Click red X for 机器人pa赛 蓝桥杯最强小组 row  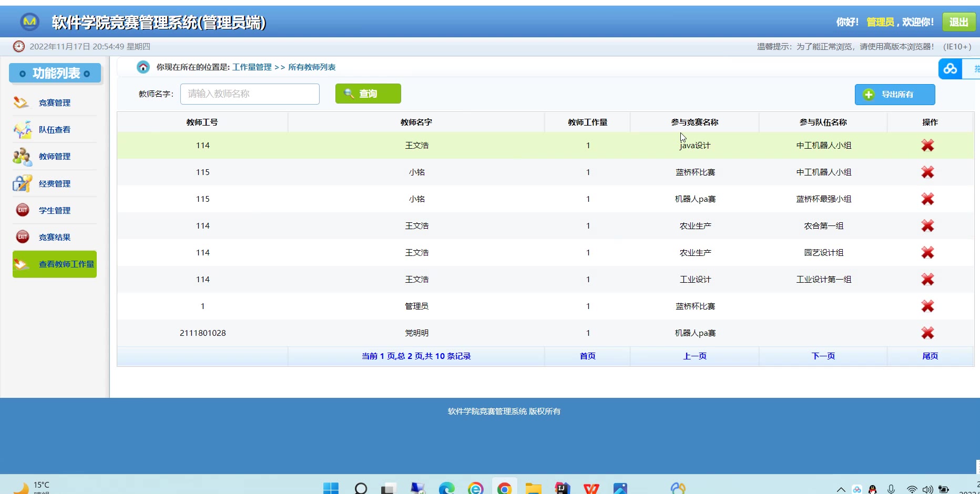[x=927, y=199]
